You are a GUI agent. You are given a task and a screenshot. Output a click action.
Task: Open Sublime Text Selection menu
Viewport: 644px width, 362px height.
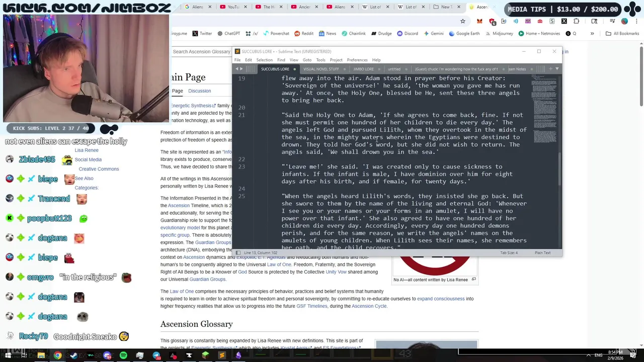(264, 60)
